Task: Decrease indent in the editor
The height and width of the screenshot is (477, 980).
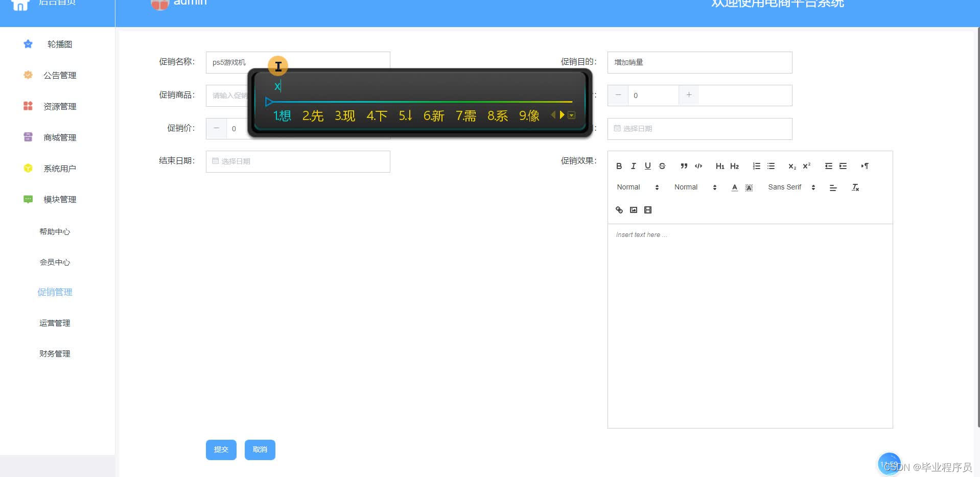Action: [x=828, y=166]
